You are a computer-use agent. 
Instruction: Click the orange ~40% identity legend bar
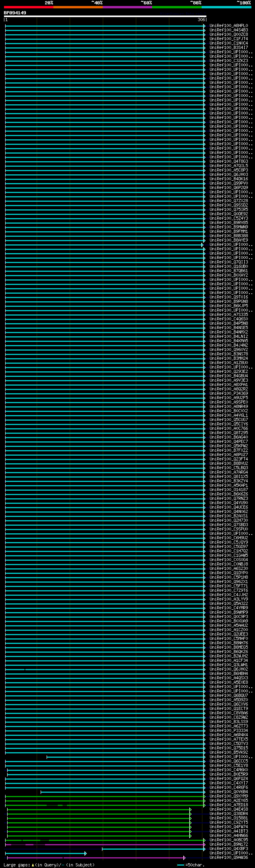coord(78,7)
